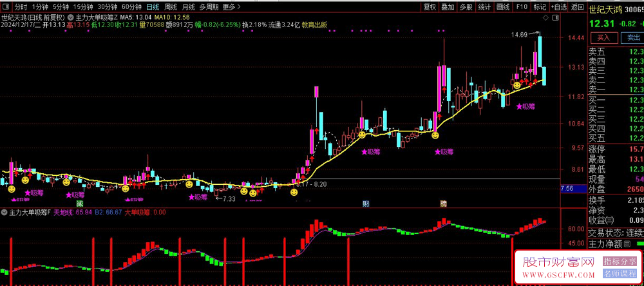The image size is (644, 286).
Task: Select the 30分钟 period
Action: (107, 7)
